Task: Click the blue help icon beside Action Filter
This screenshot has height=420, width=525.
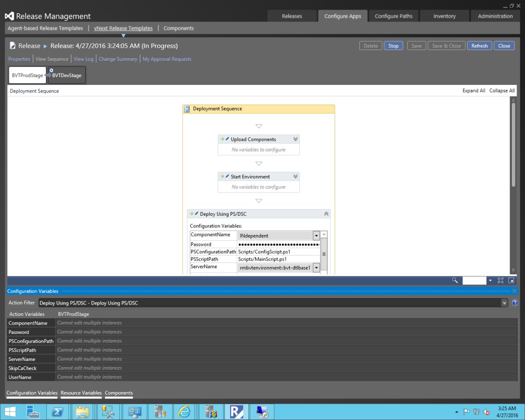Action: [x=514, y=303]
